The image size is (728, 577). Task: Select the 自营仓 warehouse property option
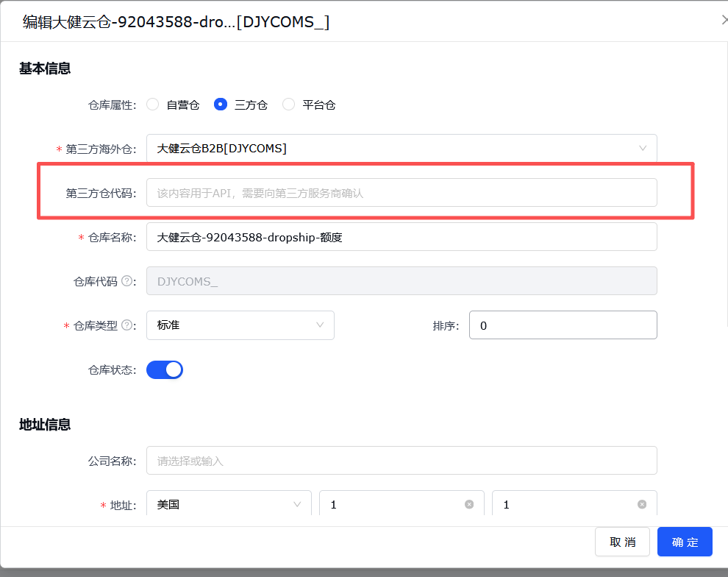[152, 105]
